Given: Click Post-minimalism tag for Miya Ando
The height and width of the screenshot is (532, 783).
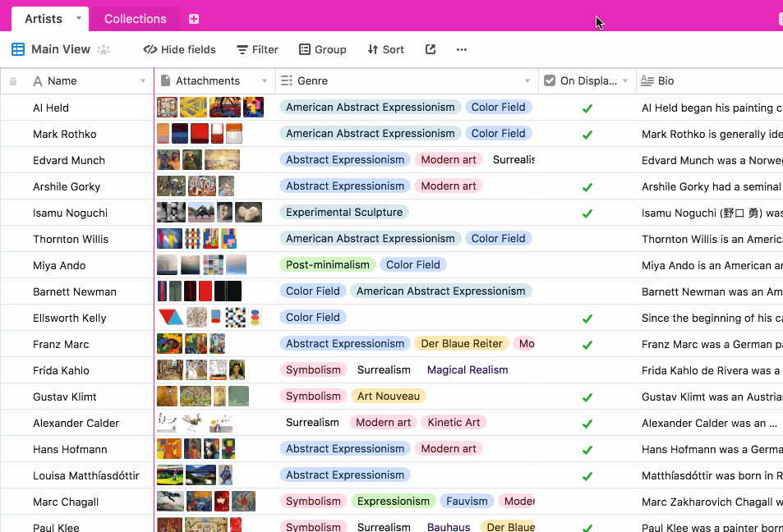Looking at the screenshot, I should click(x=328, y=264).
